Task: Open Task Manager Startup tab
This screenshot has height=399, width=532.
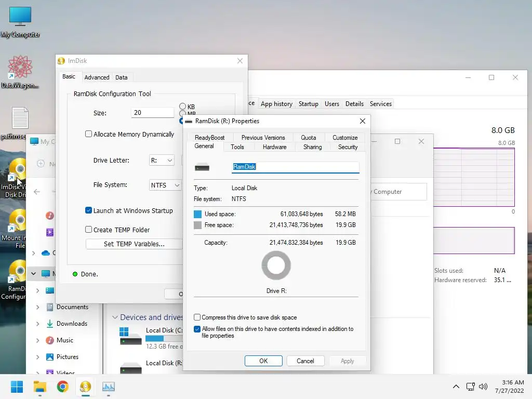Action: (309, 104)
